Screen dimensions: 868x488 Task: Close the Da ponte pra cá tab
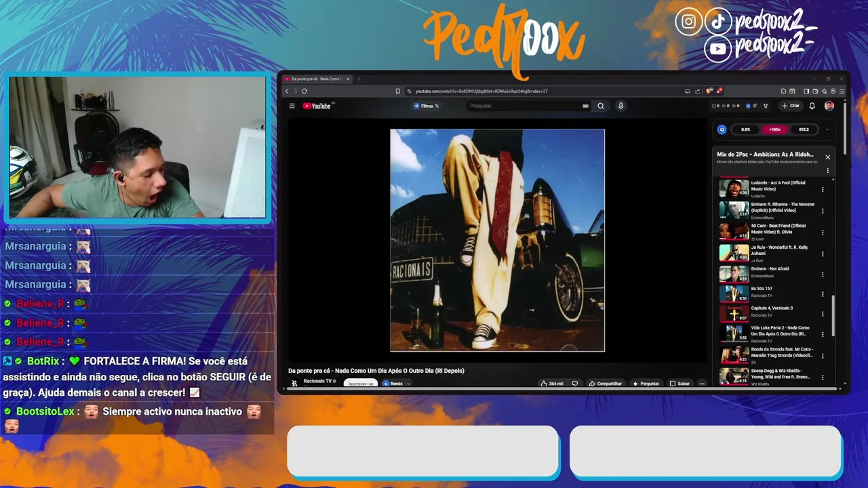348,79
